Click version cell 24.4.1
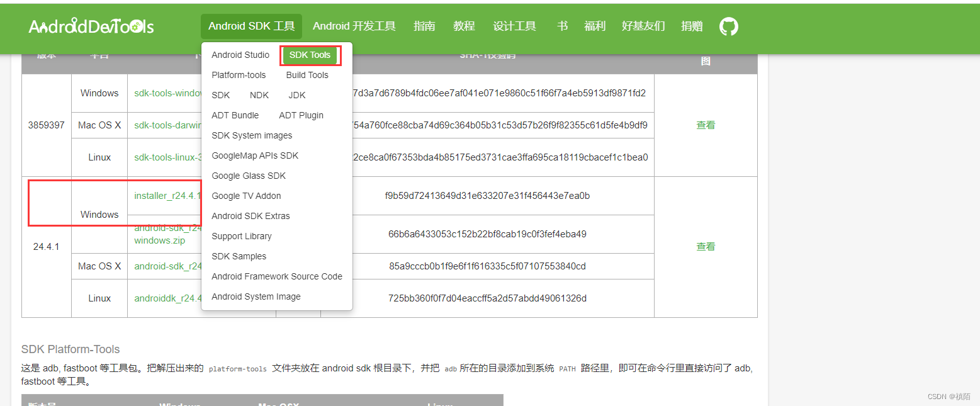Image resolution: width=980 pixels, height=406 pixels. [47, 247]
